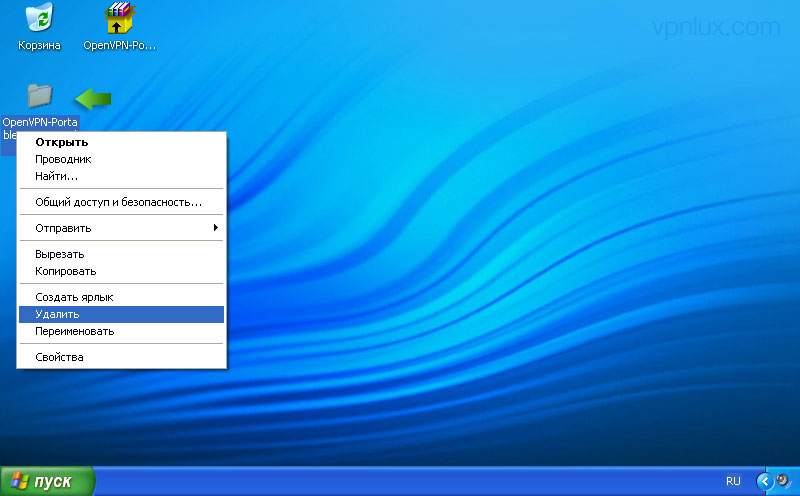Image resolution: width=800 pixels, height=496 pixels.
Task: Select the OpenVPN-Po... WinRAR archive icon
Action: (120, 19)
